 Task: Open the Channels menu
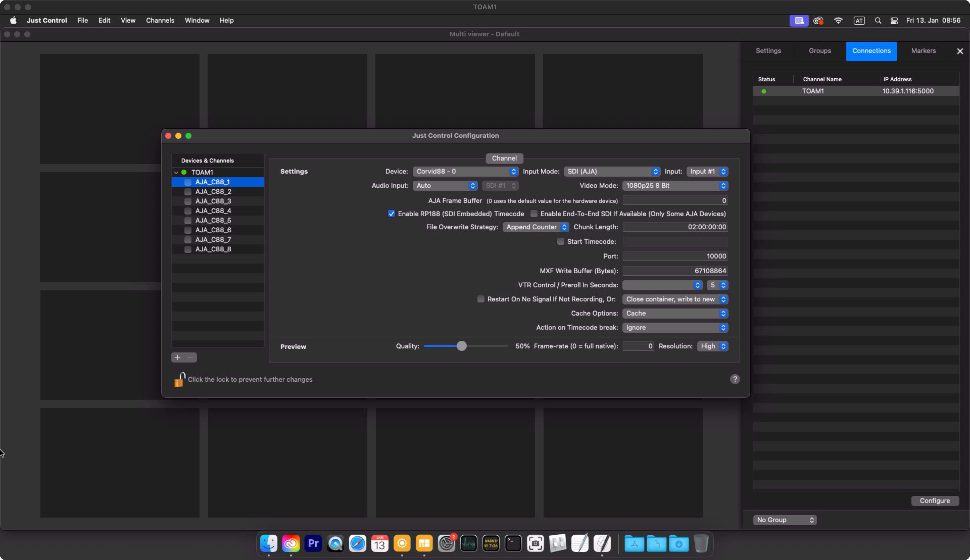tap(160, 20)
